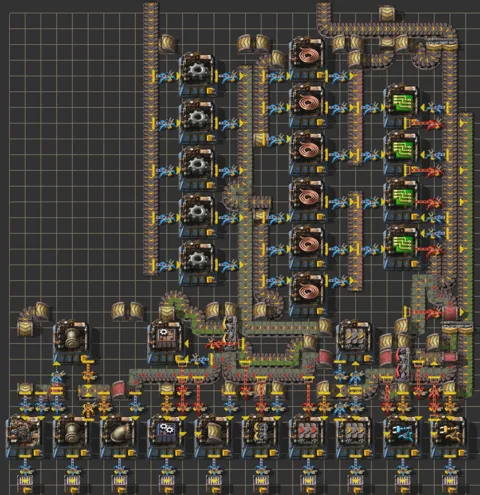
Task: Select the fourth copper cable assembler from top
Action: click(307, 200)
